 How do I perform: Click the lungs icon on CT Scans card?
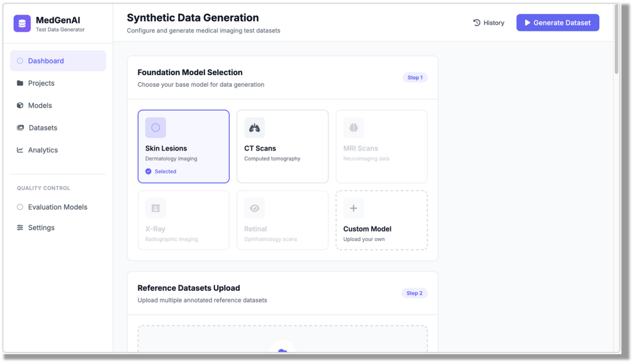pyautogui.click(x=254, y=128)
